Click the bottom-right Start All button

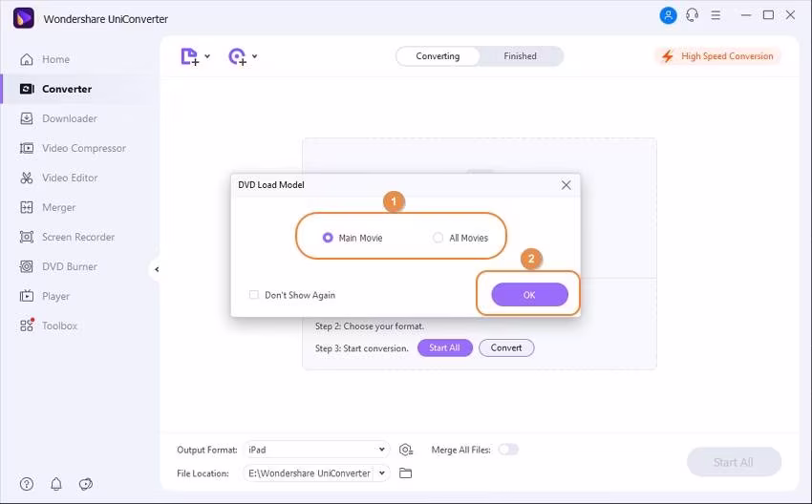click(x=734, y=462)
